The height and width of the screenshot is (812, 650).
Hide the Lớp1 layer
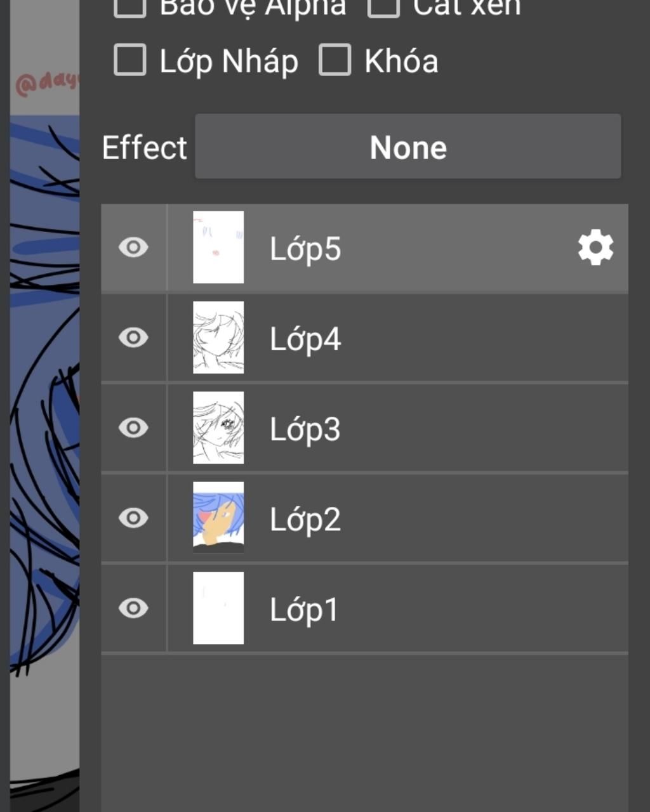(133, 608)
